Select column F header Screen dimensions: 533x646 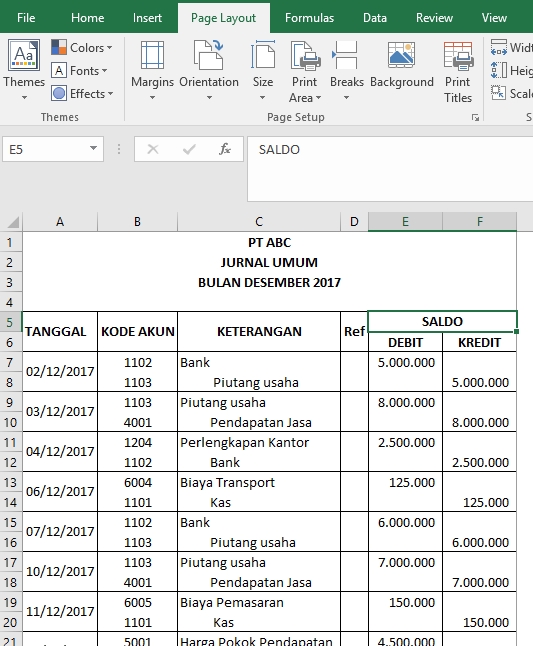[480, 222]
